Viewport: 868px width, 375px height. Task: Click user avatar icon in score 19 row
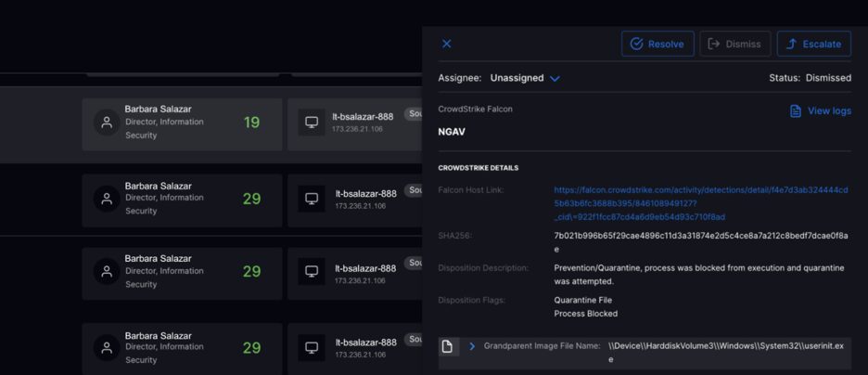pos(107,123)
